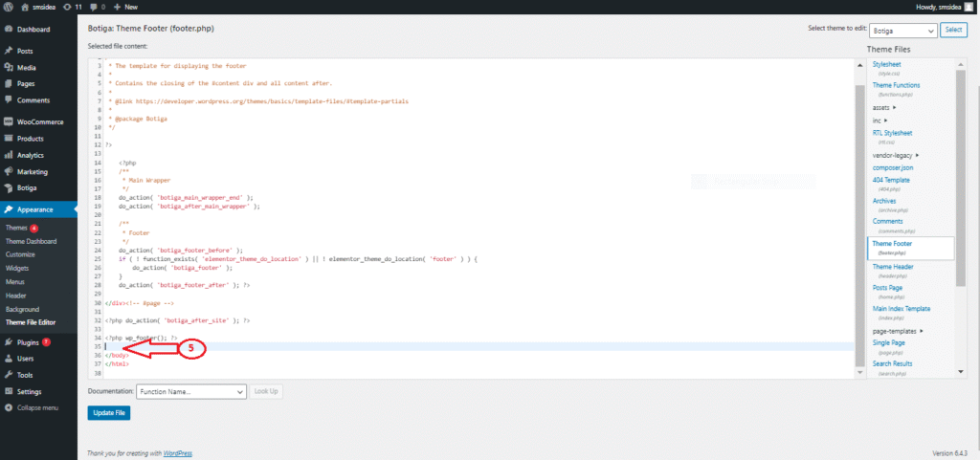Click the WordPress logo icon in admin bar
The image size is (980, 460).
coord(10,7)
